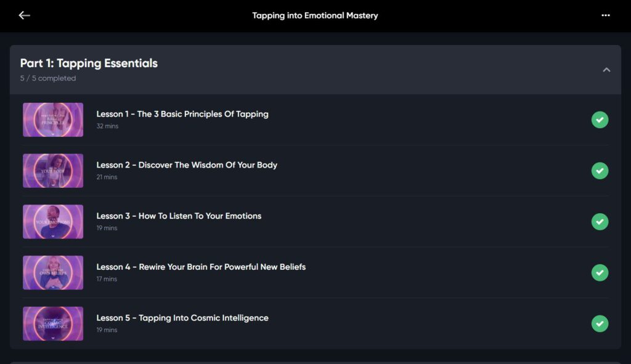Play "How To Listen To Your Emotions"
631x364 pixels.
tap(179, 216)
